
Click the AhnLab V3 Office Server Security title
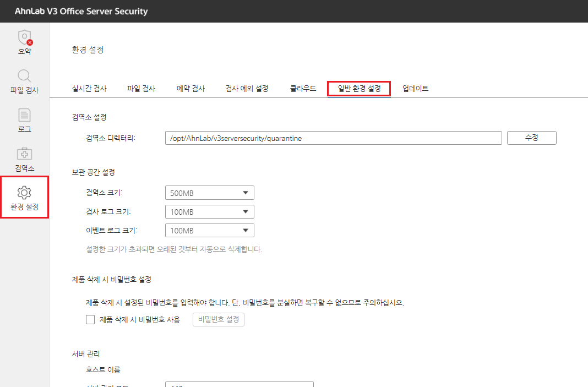click(81, 11)
